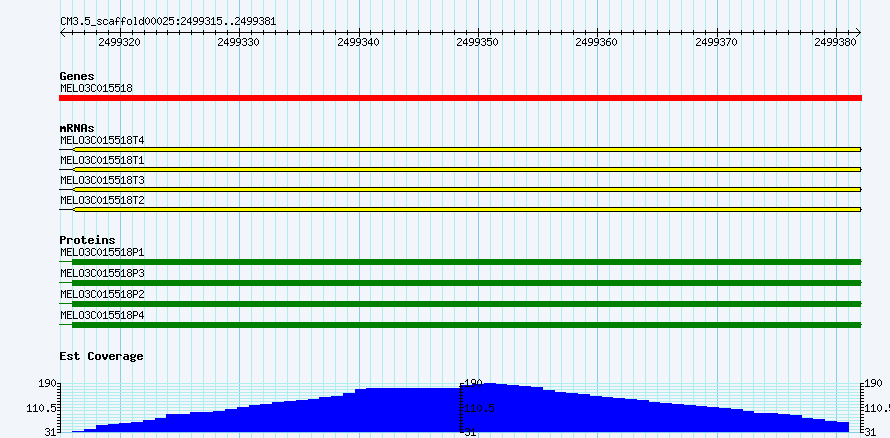Image resolution: width=890 pixels, height=438 pixels.
Task: Click ruler position 2499370
Action: [x=717, y=42]
